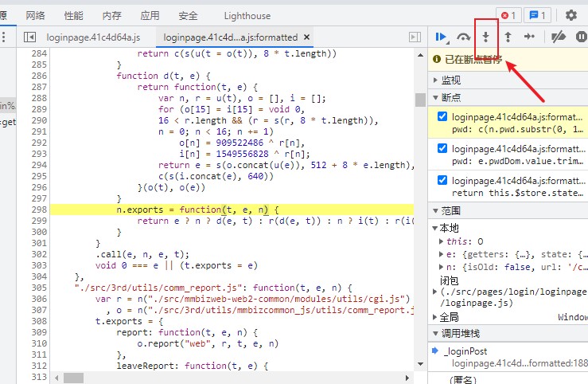Close the loginpage formatted tab
This screenshot has width=588, height=384.
[307, 37]
